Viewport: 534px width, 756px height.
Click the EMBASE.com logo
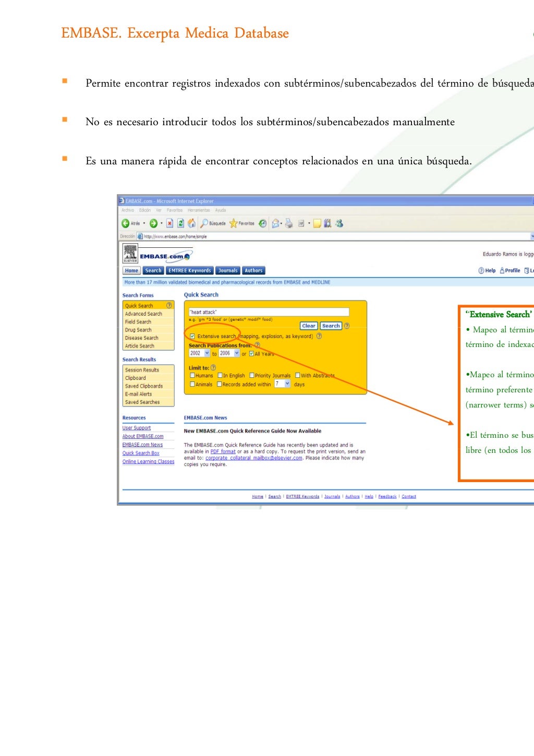[165, 256]
